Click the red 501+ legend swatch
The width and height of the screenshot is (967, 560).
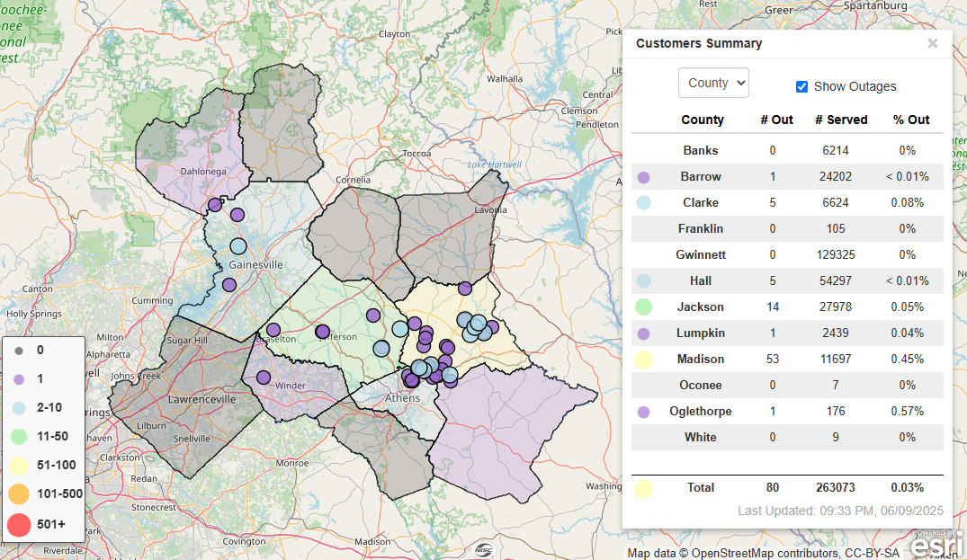click(x=20, y=523)
